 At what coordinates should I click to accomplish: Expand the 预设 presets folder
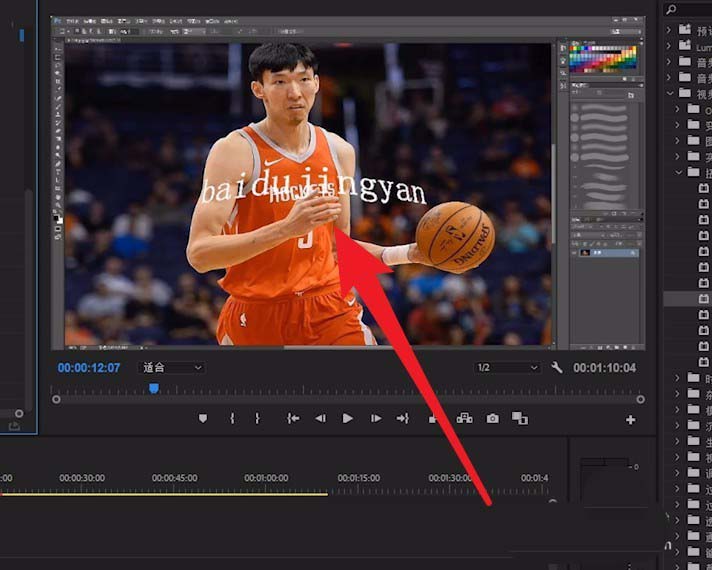[x=669, y=30]
